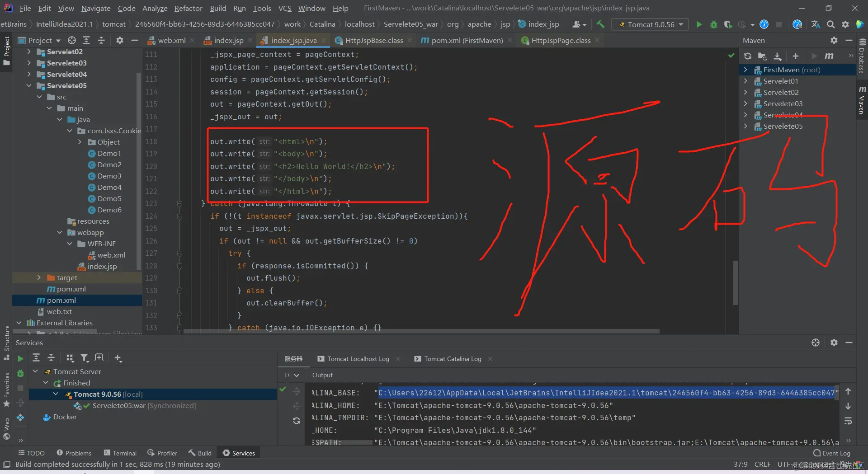Click the 37:9 caret position indicator
The width and height of the screenshot is (868, 474).
741,464
